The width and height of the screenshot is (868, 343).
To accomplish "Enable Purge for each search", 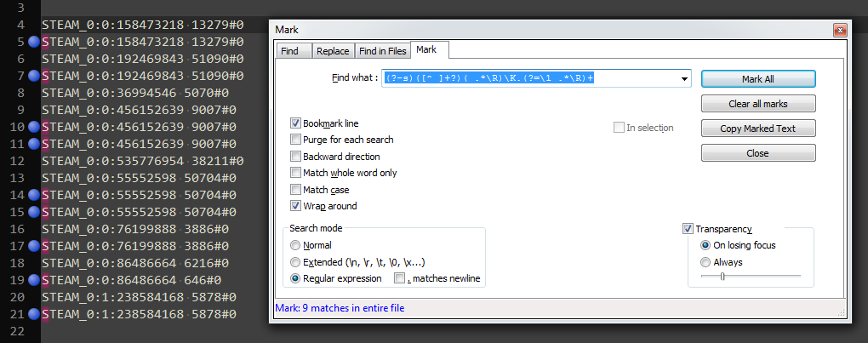I will 296,140.
